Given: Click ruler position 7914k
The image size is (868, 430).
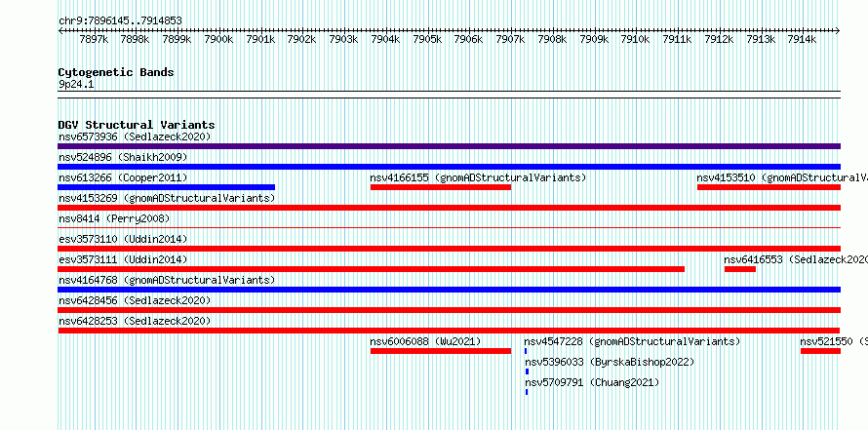Looking at the screenshot, I should (802, 39).
